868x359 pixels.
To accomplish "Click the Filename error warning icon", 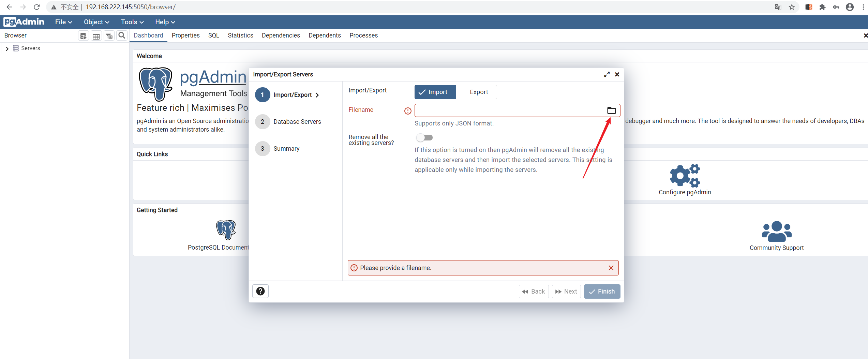I will point(407,111).
